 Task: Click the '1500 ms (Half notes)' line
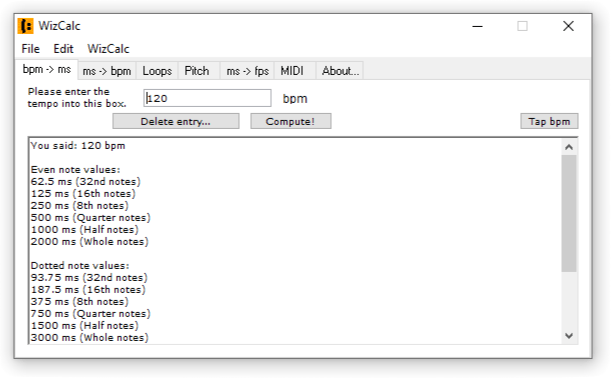pos(85,326)
